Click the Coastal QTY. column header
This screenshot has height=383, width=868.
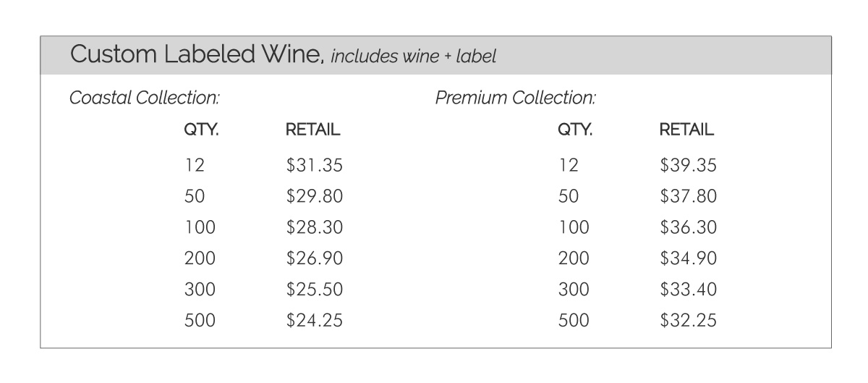pyautogui.click(x=201, y=131)
